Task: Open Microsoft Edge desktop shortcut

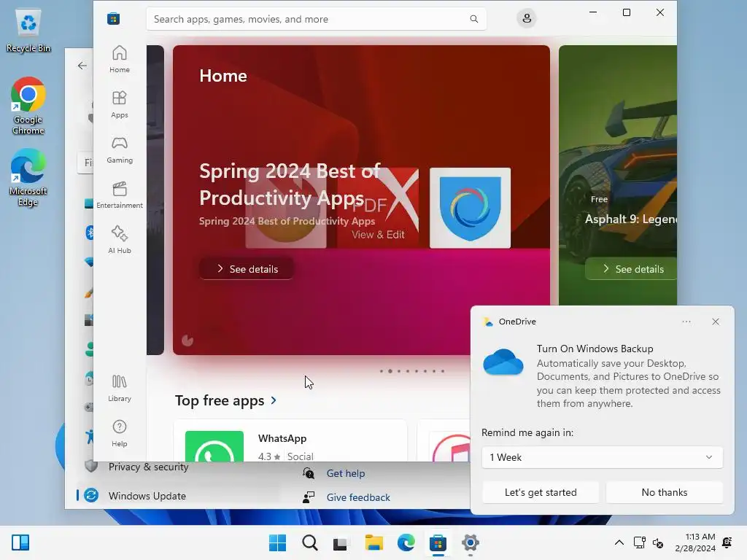Action: [x=28, y=177]
